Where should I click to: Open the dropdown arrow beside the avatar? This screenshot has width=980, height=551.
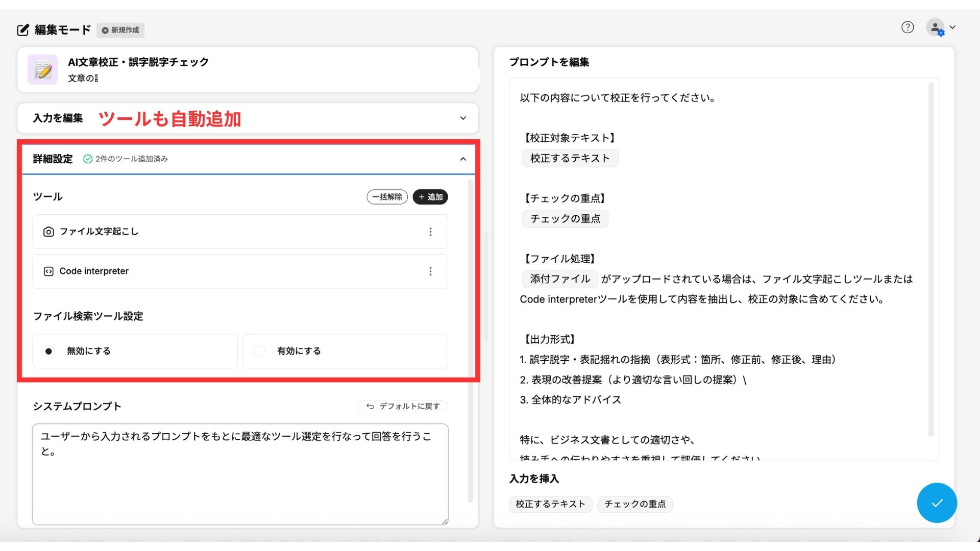(x=952, y=28)
